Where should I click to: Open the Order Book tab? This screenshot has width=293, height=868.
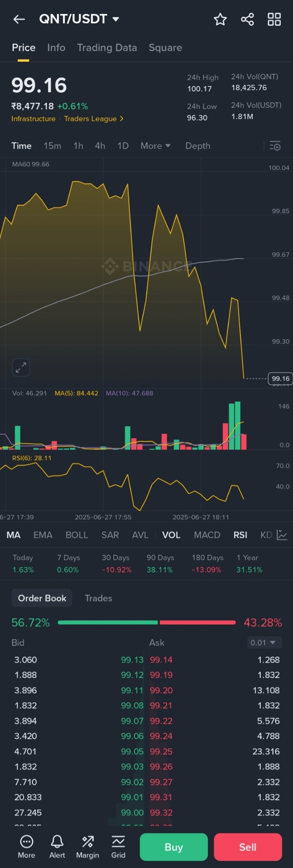pyautogui.click(x=42, y=598)
